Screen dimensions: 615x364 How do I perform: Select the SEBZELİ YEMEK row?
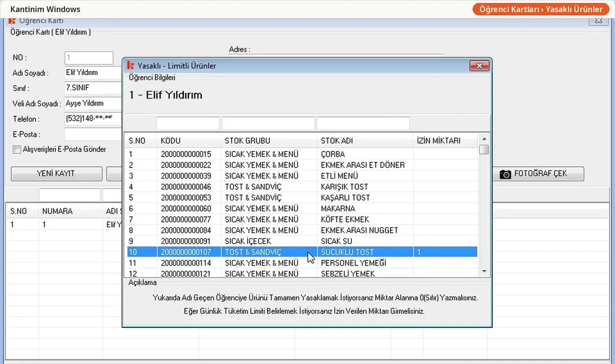tap(302, 273)
